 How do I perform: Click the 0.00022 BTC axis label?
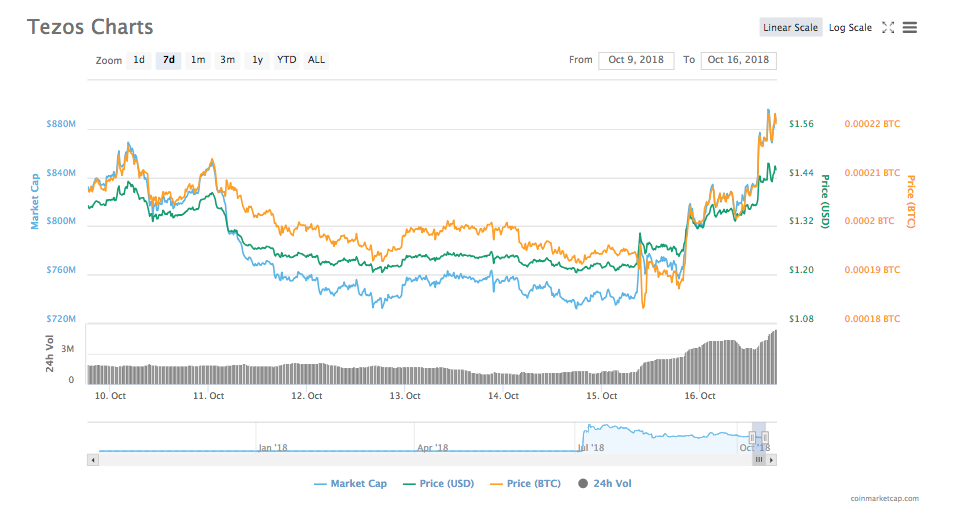click(872, 124)
